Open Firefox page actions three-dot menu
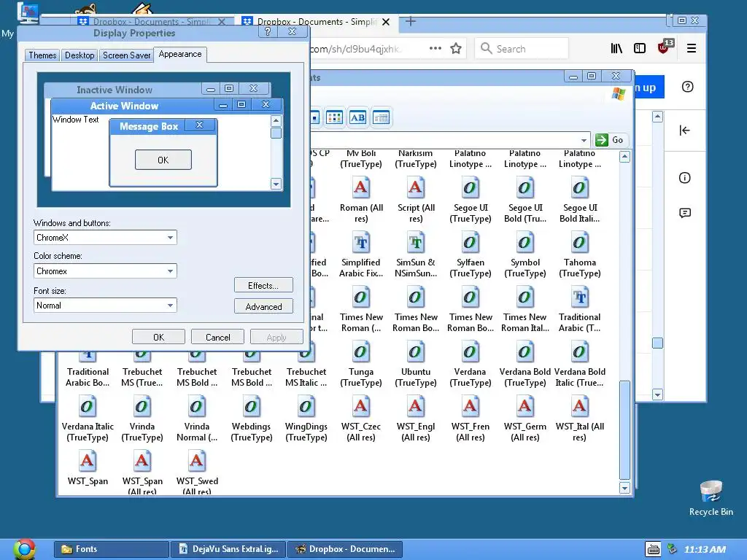This screenshot has width=747, height=560. [435, 48]
